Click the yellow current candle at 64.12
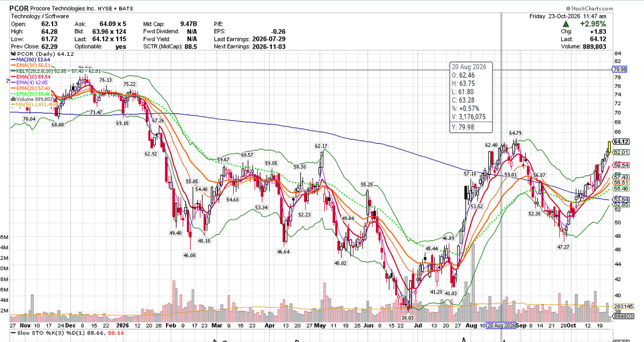The image size is (644, 342). (609, 147)
